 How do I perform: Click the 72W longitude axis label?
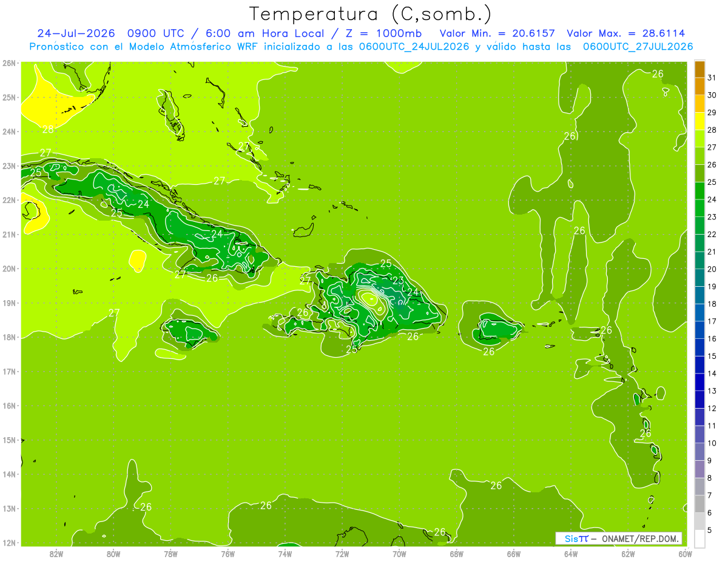(342, 554)
